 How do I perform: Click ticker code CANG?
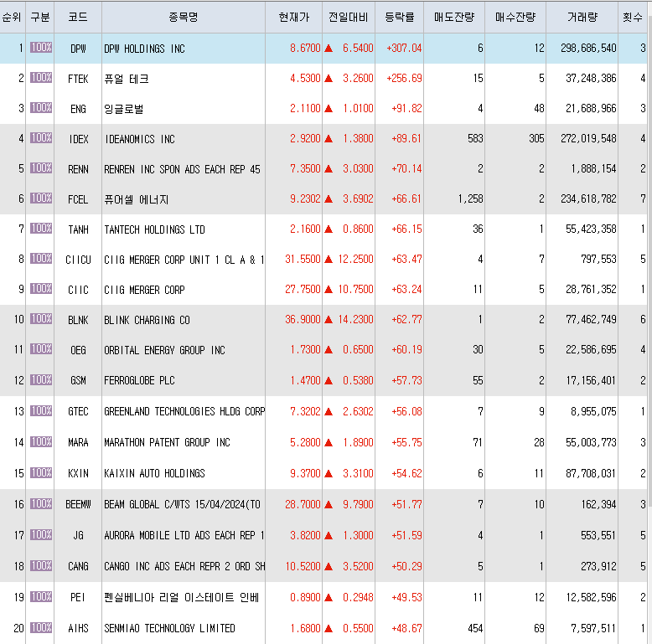point(78,566)
